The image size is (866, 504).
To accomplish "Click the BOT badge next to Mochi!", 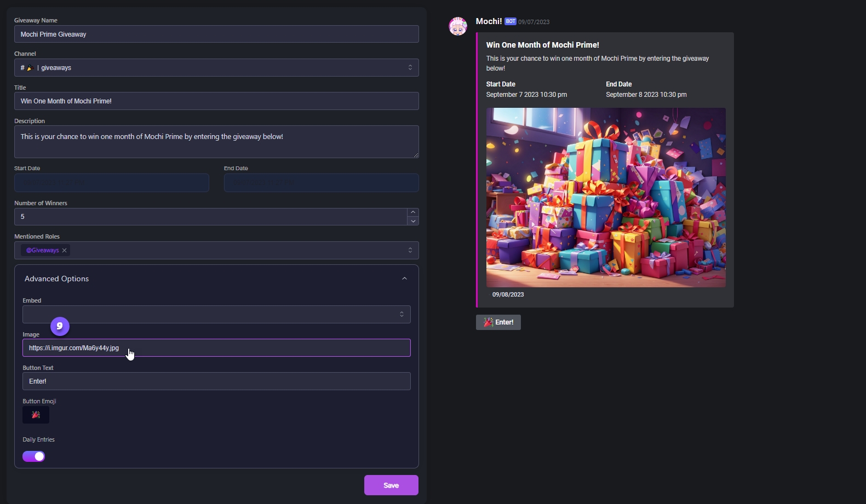I will (511, 21).
